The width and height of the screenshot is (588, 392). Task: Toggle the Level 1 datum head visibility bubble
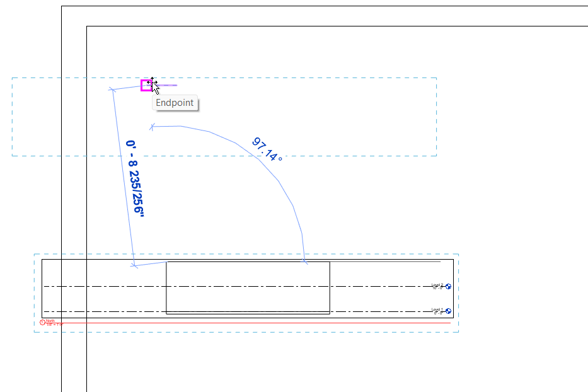pos(448,311)
